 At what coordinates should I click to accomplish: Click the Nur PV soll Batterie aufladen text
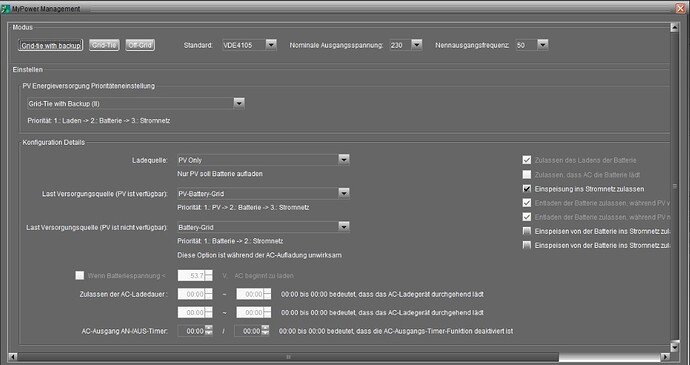click(220, 174)
